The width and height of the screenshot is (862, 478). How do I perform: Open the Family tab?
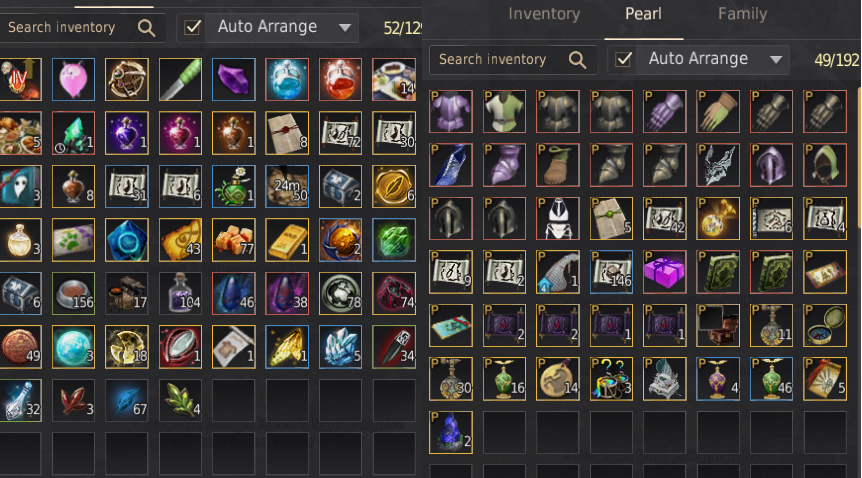(x=742, y=14)
